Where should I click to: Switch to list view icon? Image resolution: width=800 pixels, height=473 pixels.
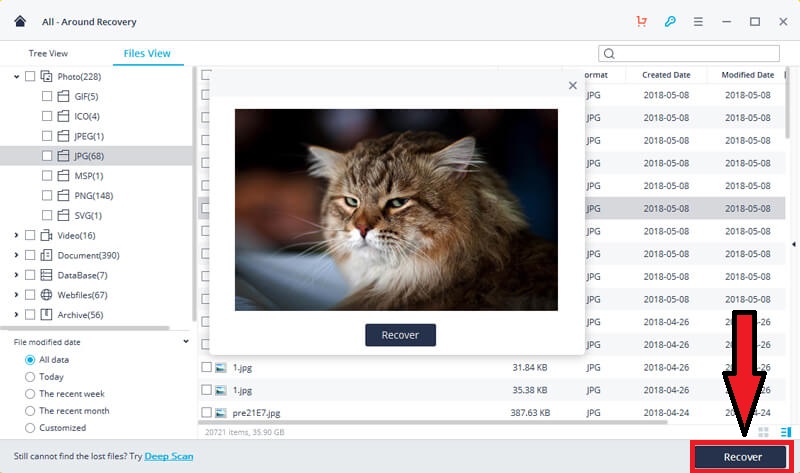pos(785,432)
